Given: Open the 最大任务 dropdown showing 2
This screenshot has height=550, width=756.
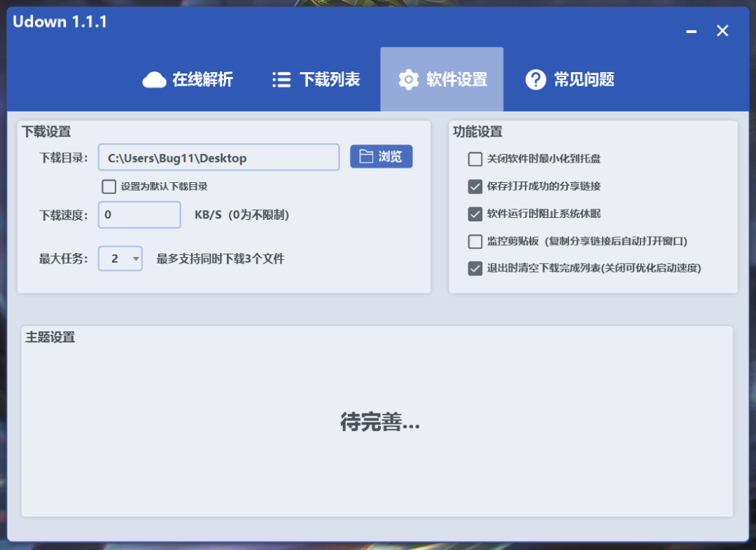Looking at the screenshot, I should coord(120,259).
